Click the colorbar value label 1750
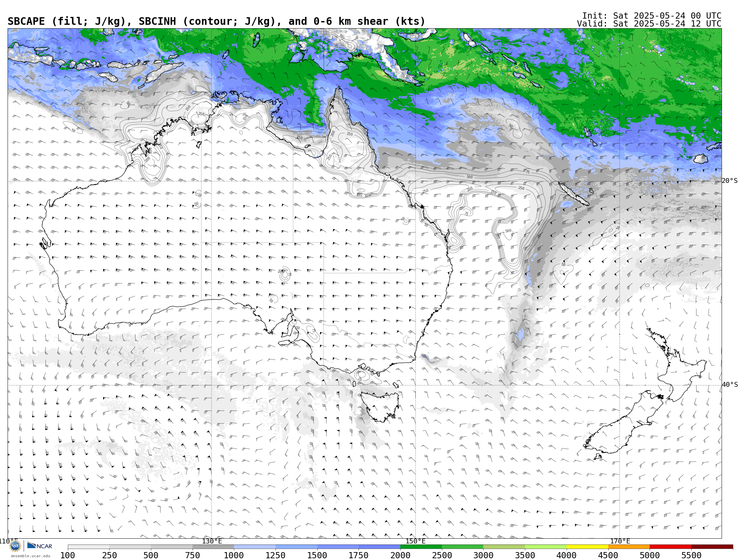Viewport: 744px width, 560px height. pos(359,555)
